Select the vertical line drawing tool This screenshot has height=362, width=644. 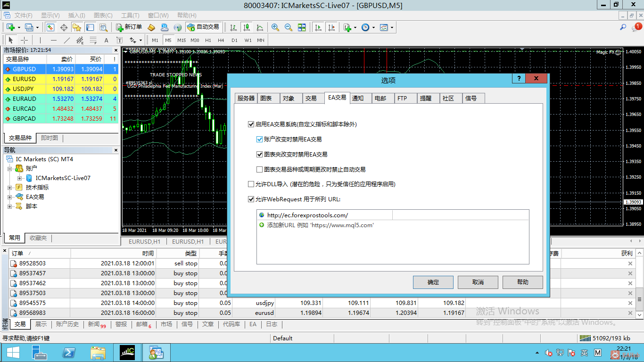40,40
